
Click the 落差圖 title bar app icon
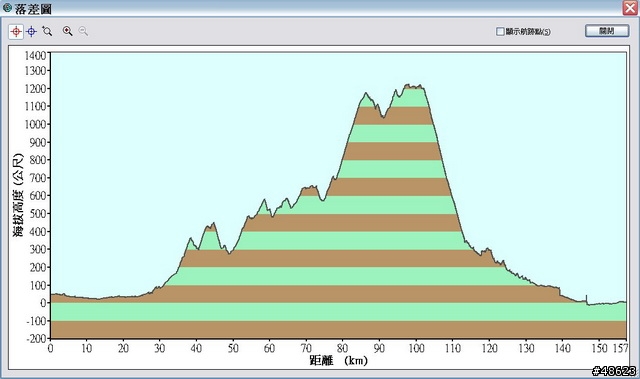(x=7, y=7)
